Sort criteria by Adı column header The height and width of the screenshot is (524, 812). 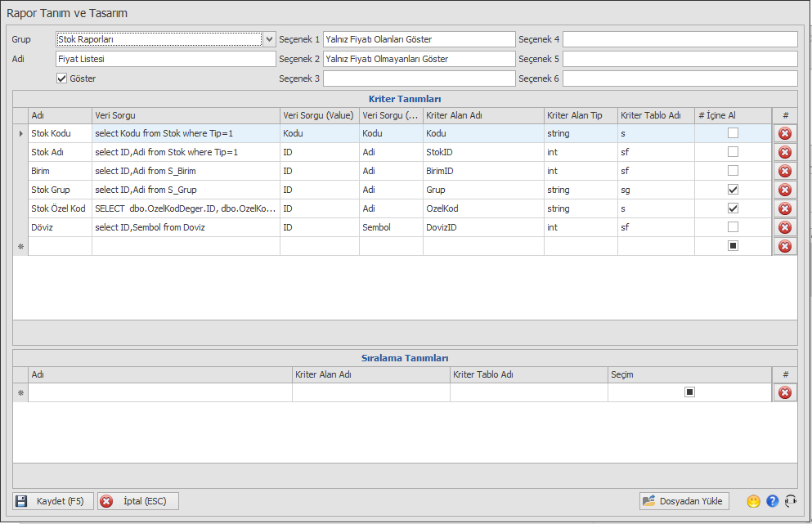pyautogui.click(x=60, y=115)
